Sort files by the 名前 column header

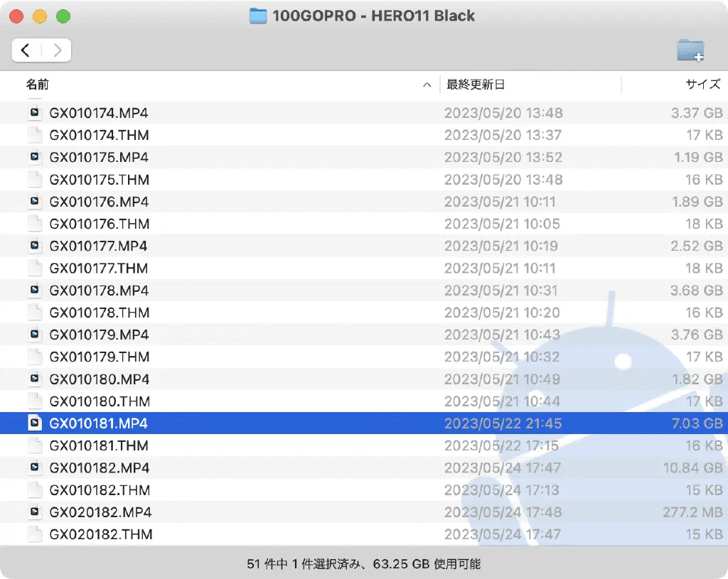[x=38, y=85]
